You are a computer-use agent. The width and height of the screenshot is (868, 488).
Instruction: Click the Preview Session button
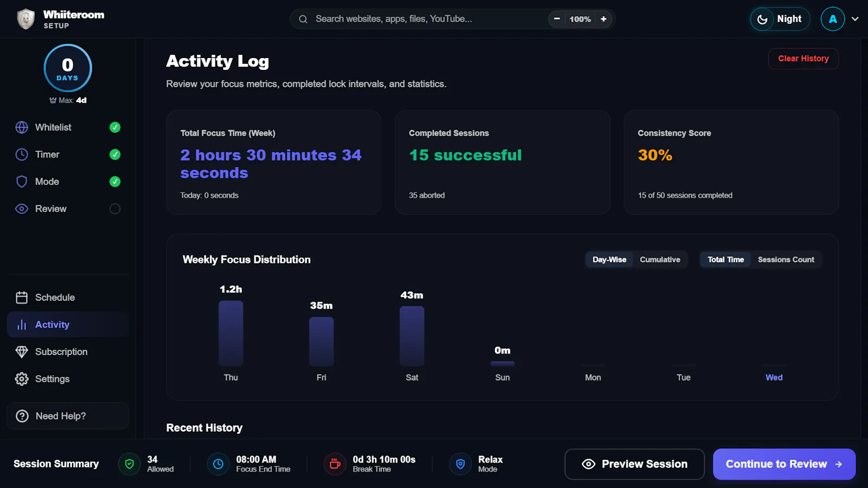pyautogui.click(x=635, y=464)
